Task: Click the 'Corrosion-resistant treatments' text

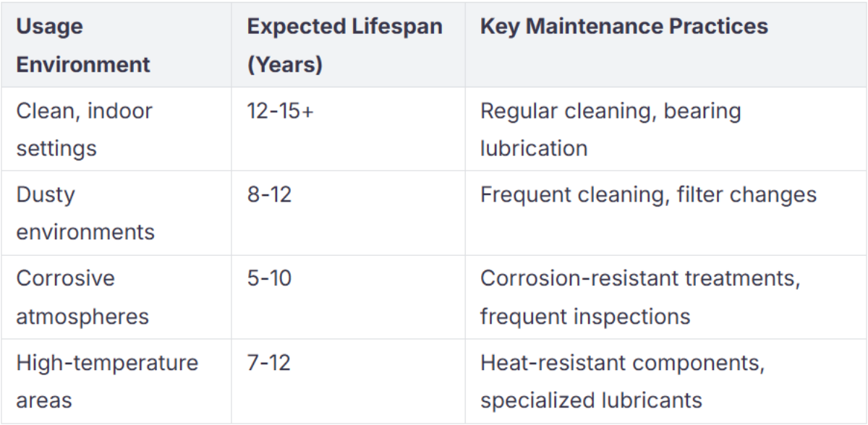Action: [639, 278]
